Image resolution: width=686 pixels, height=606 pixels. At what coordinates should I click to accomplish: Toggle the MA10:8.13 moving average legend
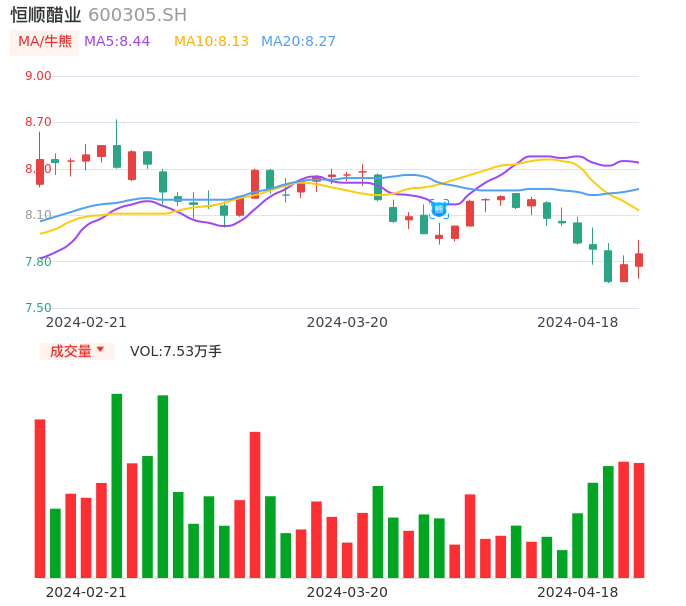tap(211, 42)
